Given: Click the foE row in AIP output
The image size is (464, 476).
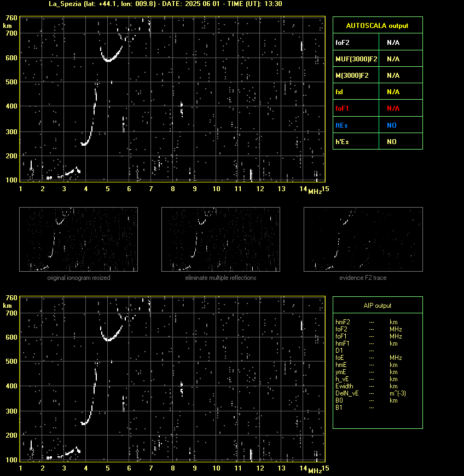Looking at the screenshot, I should (x=369, y=358).
